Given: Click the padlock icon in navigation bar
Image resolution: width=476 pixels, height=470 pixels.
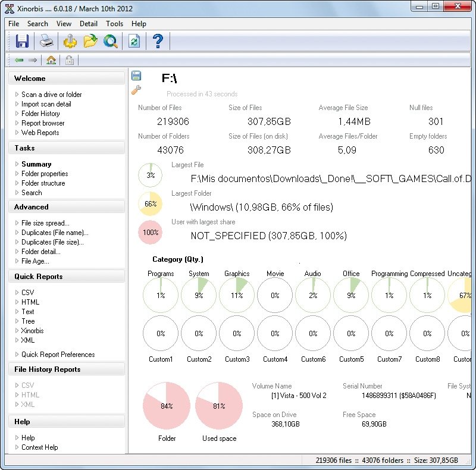Looking at the screenshot, I should pyautogui.click(x=70, y=60).
